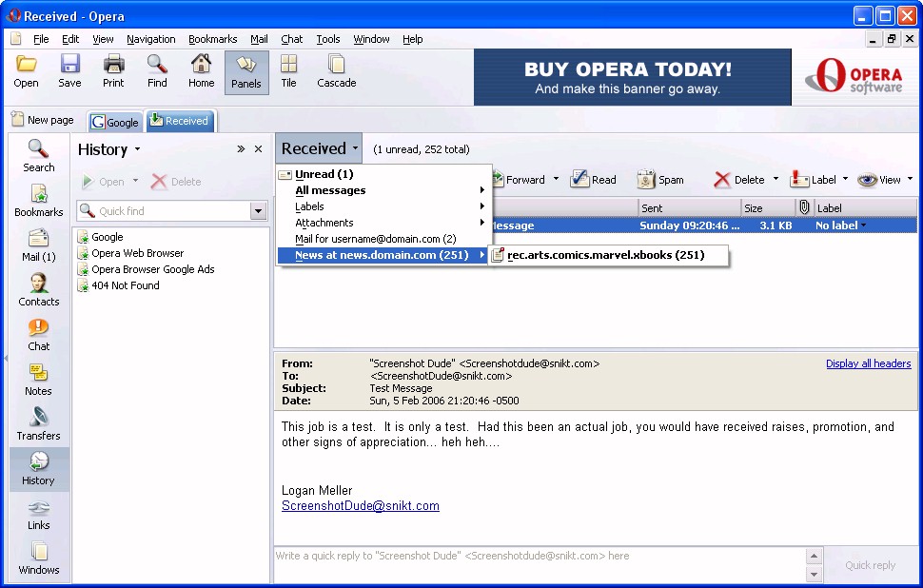Open the Received view dropdown
This screenshot has width=923, height=588.
319,148
